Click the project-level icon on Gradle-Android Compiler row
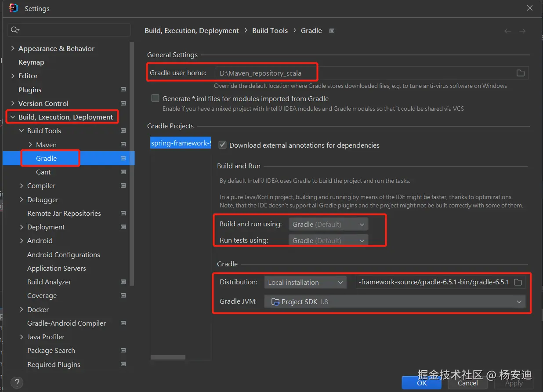 click(123, 323)
